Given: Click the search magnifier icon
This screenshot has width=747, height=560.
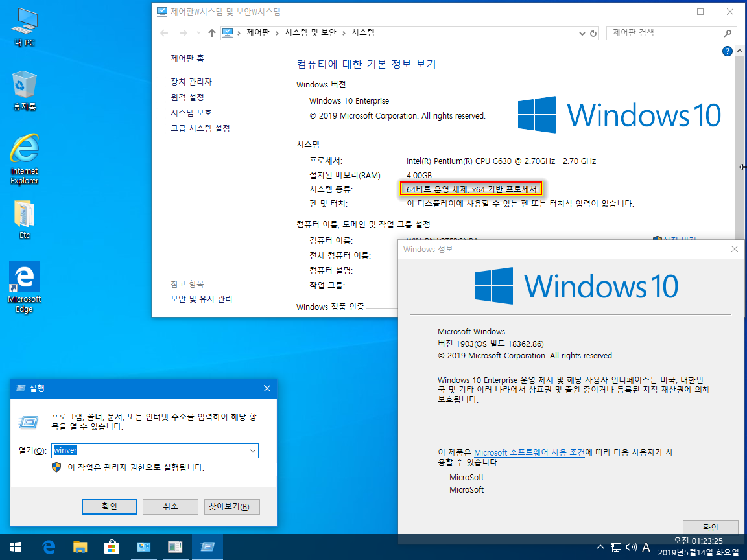Looking at the screenshot, I should pyautogui.click(x=728, y=33).
